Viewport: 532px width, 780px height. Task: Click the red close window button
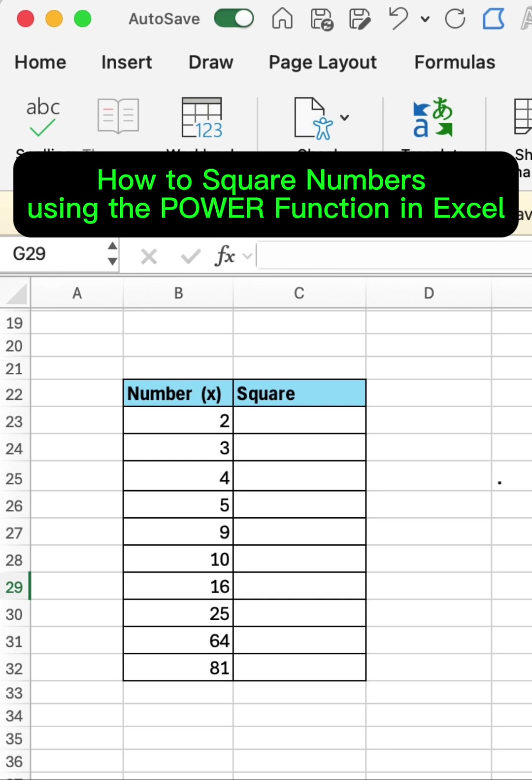(x=25, y=19)
